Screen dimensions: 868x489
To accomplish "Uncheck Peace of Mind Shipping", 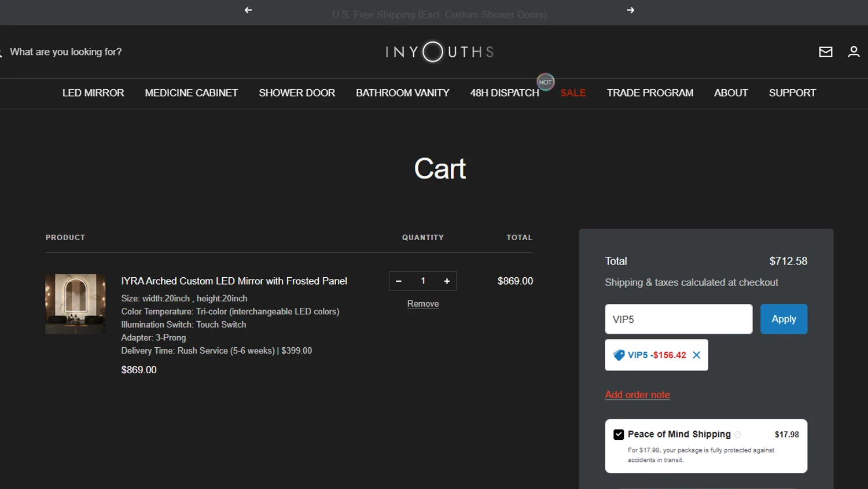I will point(619,435).
